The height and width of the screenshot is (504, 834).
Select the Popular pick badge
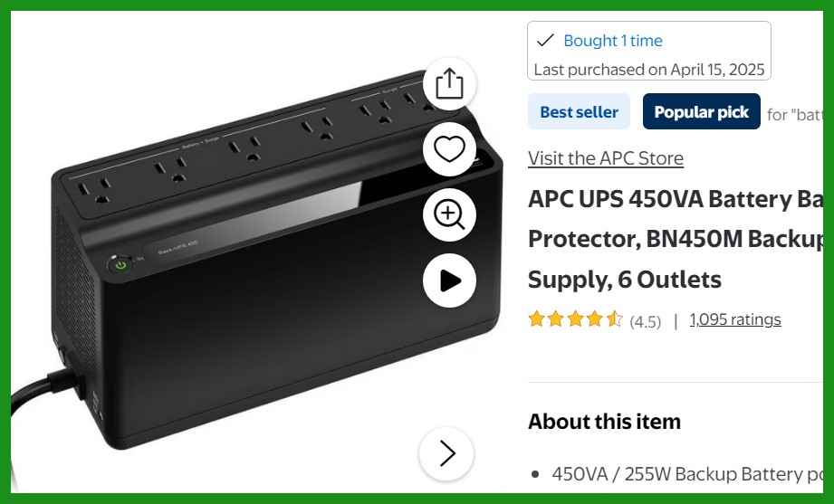pyautogui.click(x=702, y=111)
